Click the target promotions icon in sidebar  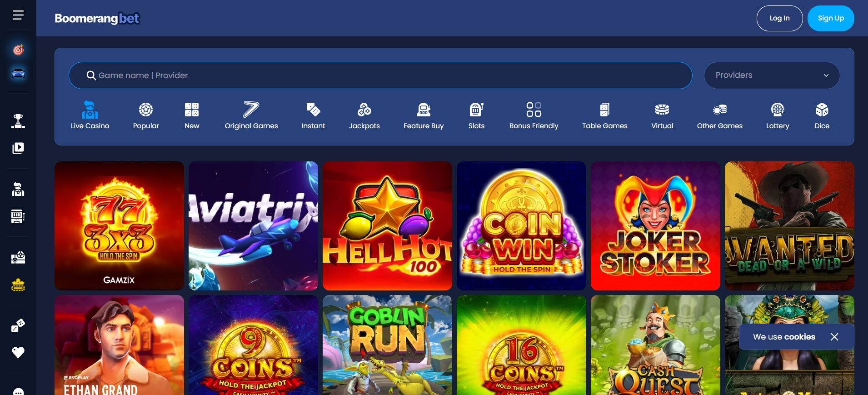(x=18, y=50)
